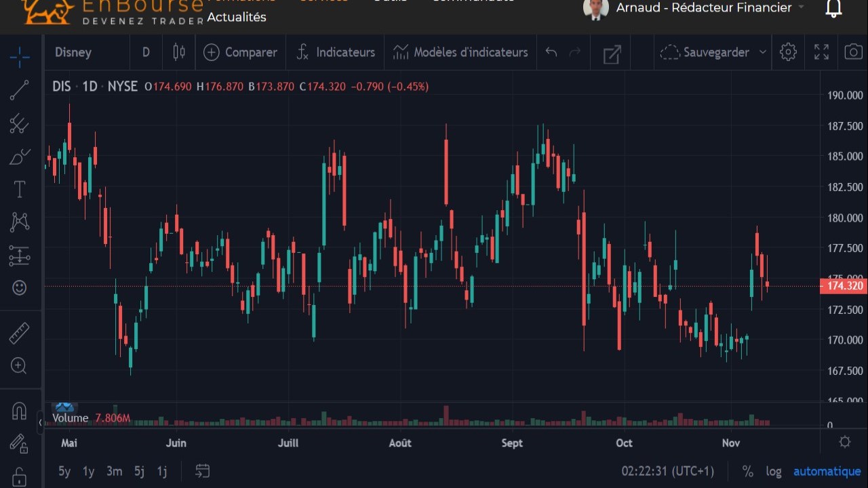Viewport: 868px width, 488px height.
Task: Enter fullscreen mode
Action: click(821, 52)
